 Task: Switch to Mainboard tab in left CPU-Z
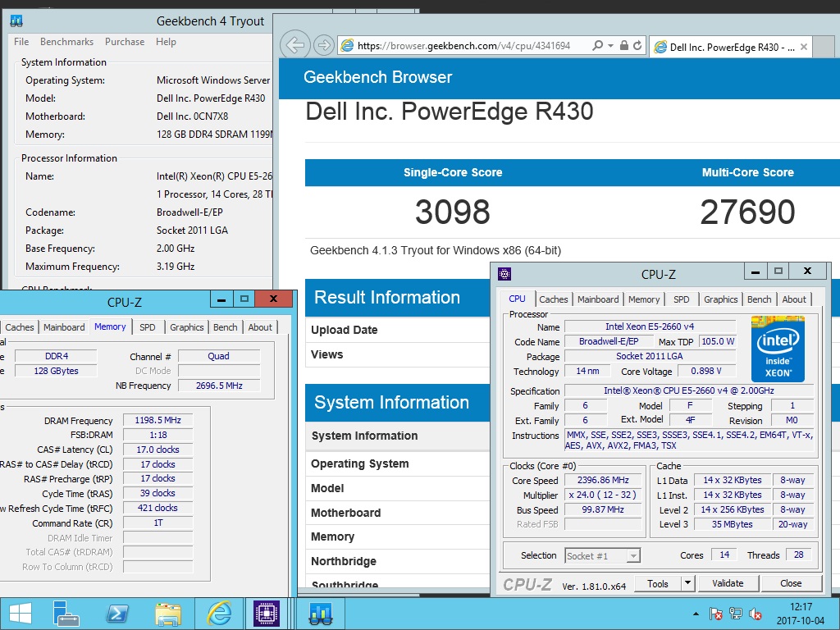(64, 327)
